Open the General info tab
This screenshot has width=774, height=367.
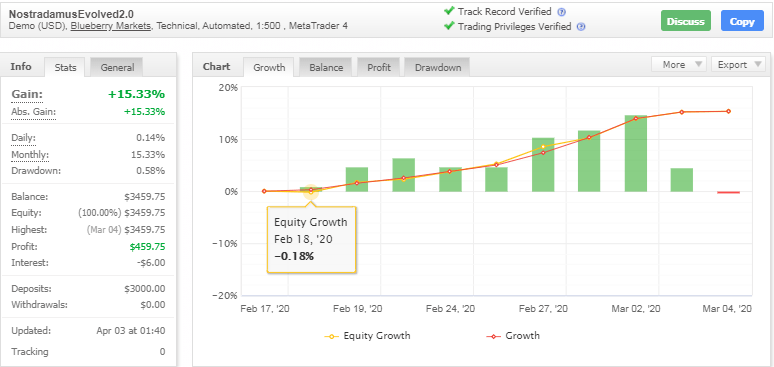(117, 68)
